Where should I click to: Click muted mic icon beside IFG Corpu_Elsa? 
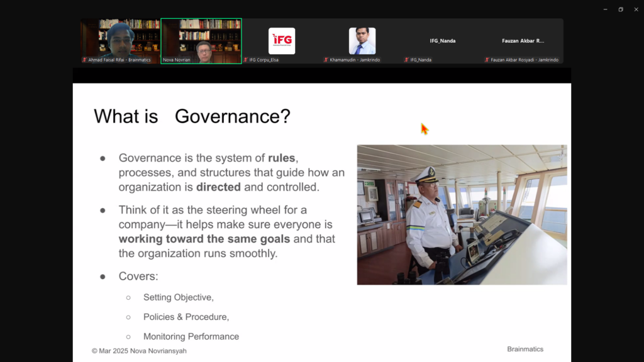pyautogui.click(x=246, y=60)
